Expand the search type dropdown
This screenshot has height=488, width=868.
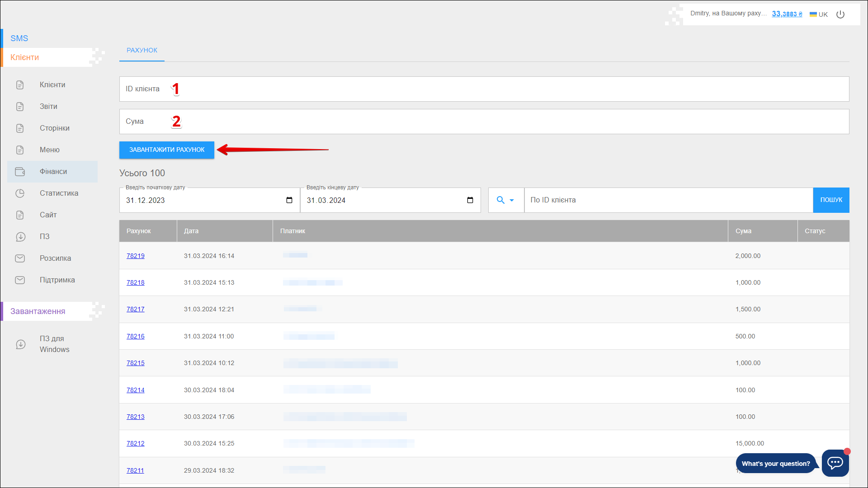point(505,200)
